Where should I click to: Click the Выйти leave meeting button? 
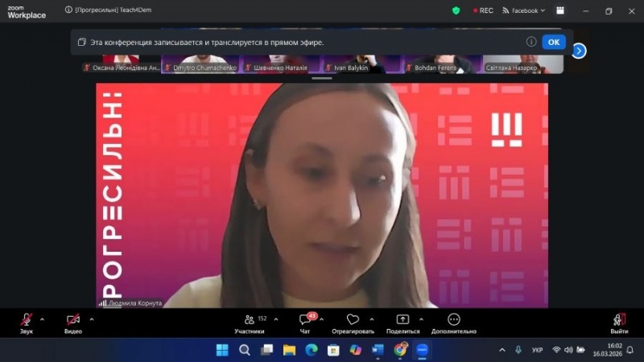[x=619, y=319]
